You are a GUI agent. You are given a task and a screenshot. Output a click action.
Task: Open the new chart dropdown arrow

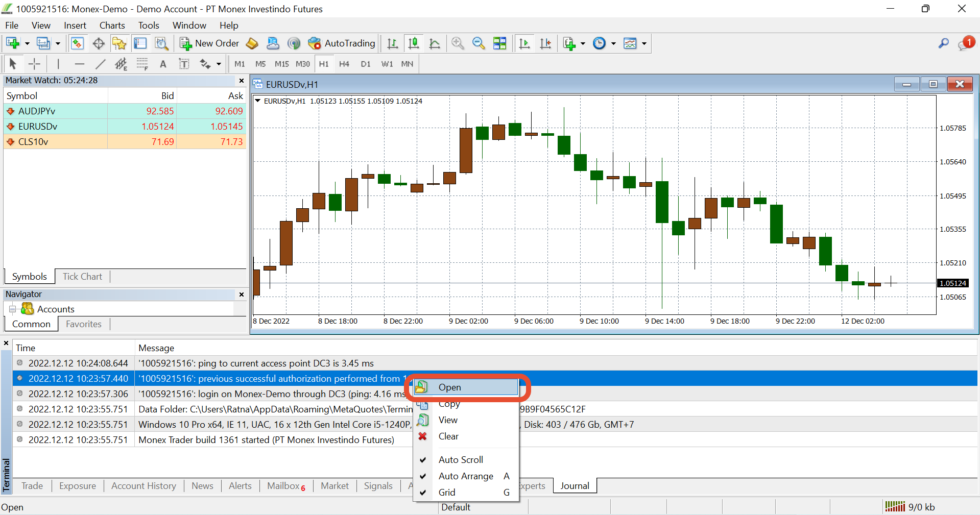(x=27, y=43)
